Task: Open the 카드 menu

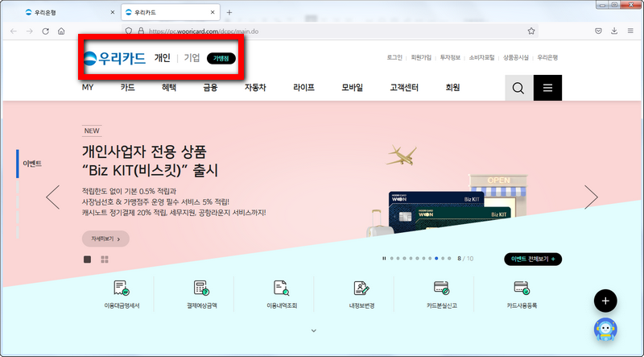Action: tap(128, 88)
